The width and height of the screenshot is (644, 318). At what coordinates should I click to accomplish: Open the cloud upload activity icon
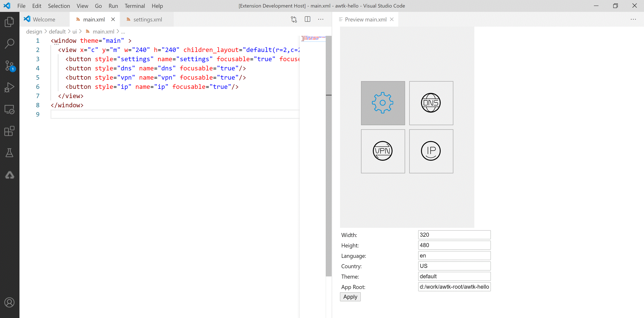click(x=10, y=175)
